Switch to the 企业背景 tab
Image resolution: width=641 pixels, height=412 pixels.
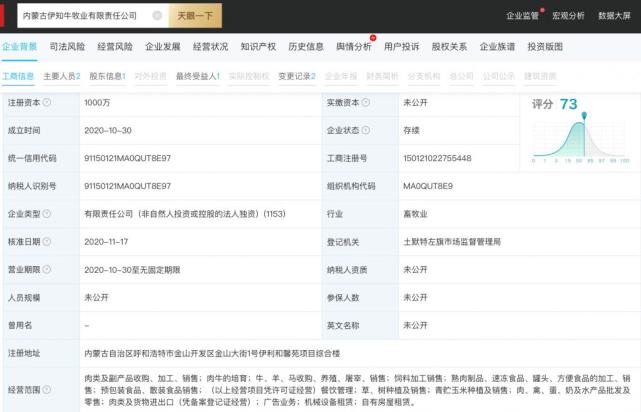coord(19,47)
